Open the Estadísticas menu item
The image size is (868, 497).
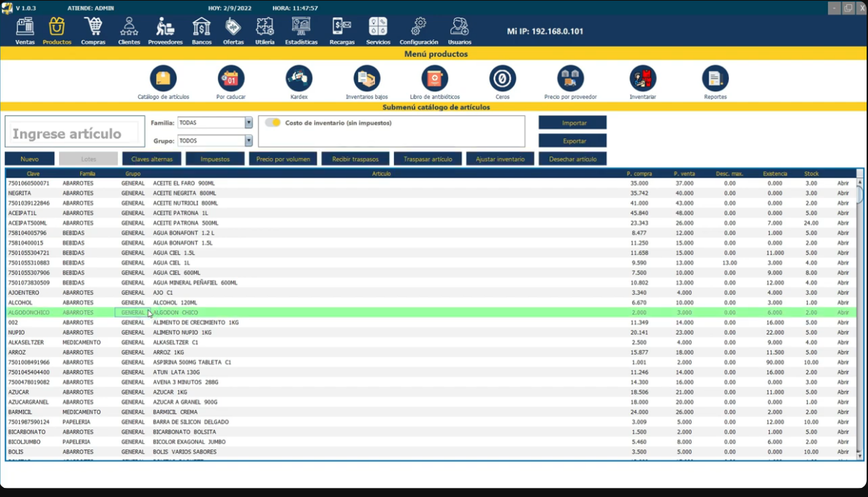[301, 31]
